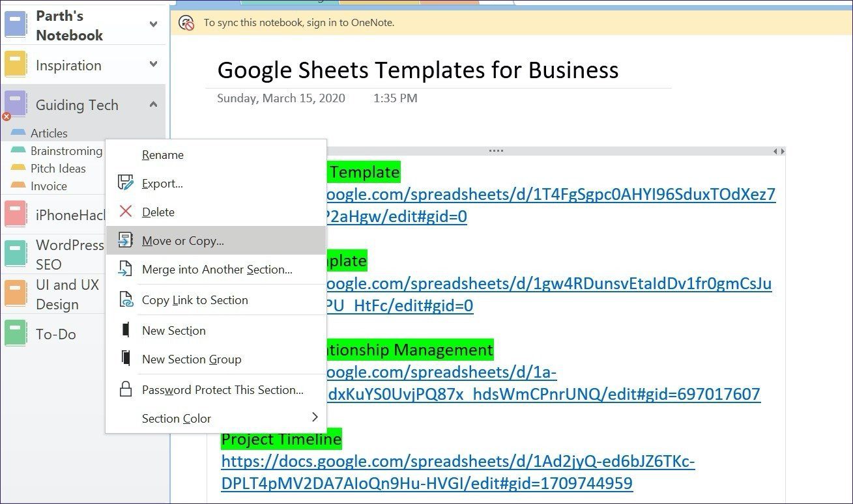Expand the Inspiration notebook chevron
The width and height of the screenshot is (853, 504).
point(153,64)
